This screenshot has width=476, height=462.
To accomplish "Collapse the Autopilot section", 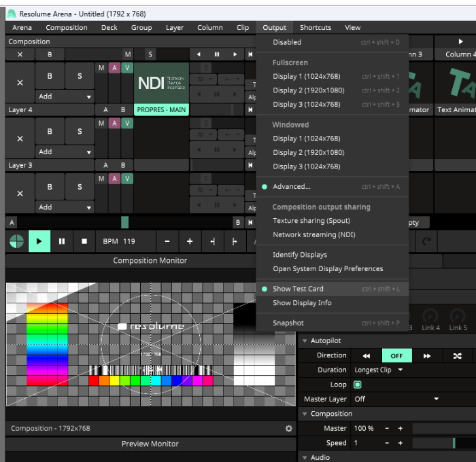I will coord(305,340).
